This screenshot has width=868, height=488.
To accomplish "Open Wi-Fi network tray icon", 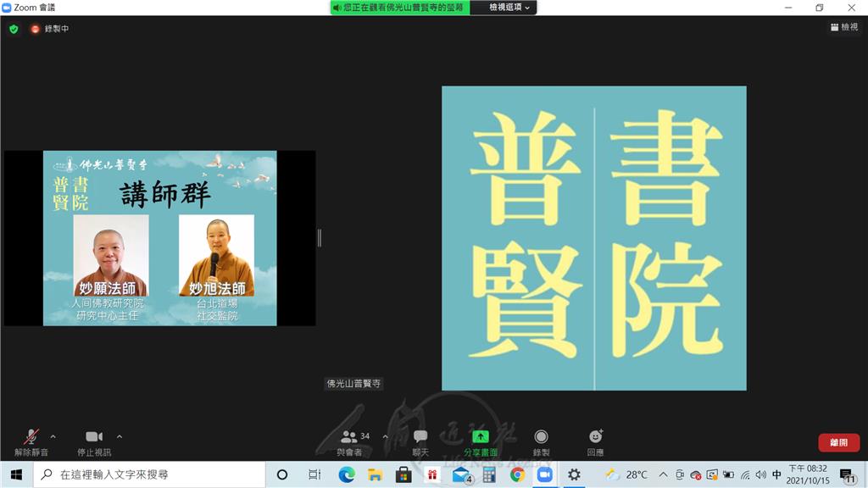I will 745,474.
